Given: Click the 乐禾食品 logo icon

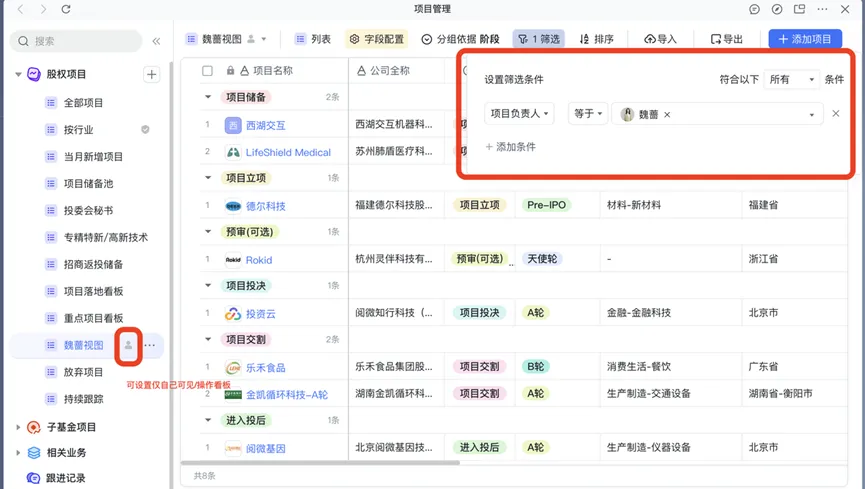Looking at the screenshot, I should 233,368.
